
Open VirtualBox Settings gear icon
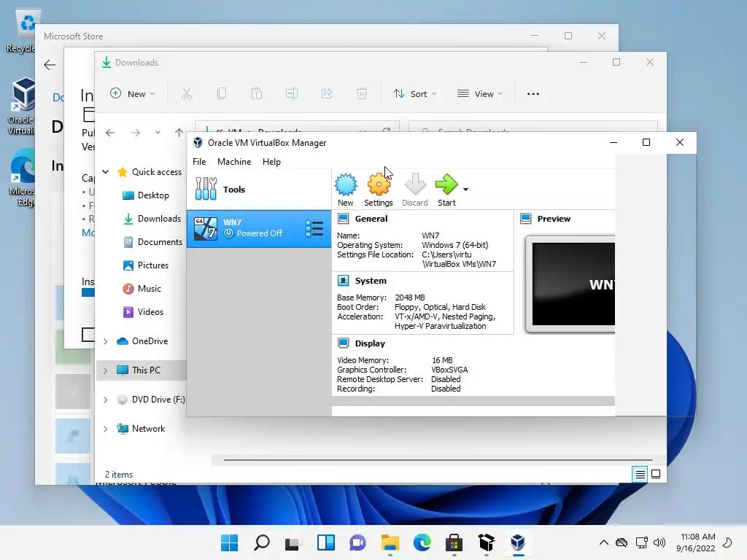click(379, 190)
